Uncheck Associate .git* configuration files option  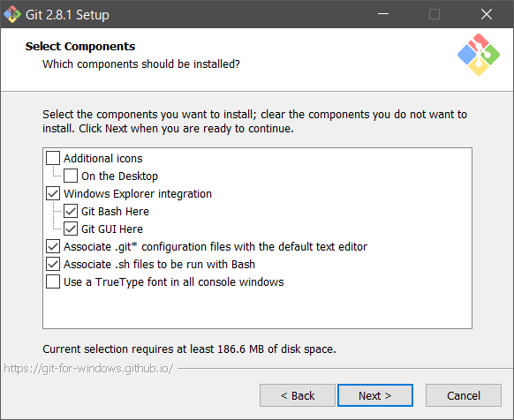pos(53,246)
